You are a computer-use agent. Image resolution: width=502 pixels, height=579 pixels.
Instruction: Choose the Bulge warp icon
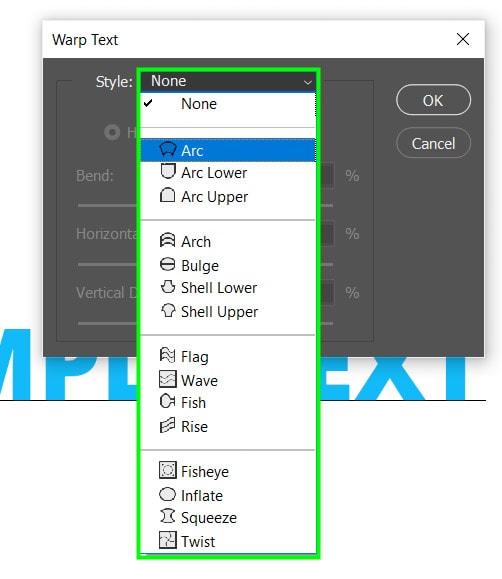167,264
